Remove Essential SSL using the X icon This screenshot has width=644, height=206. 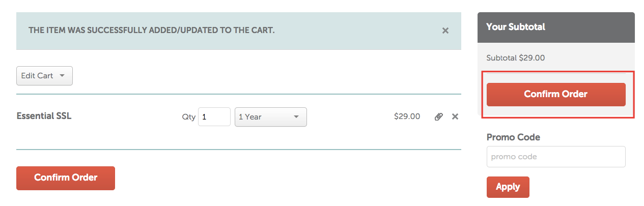455,116
